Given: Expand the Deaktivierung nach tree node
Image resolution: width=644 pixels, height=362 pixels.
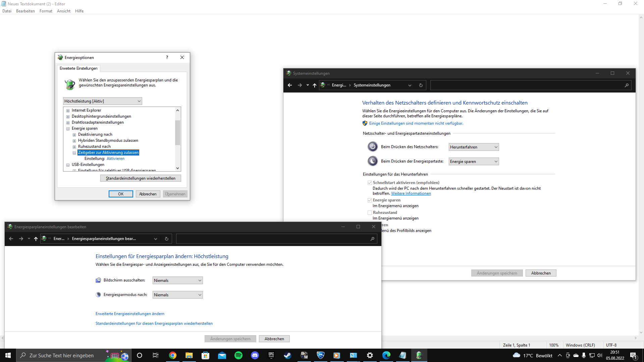Looking at the screenshot, I should click(x=74, y=134).
